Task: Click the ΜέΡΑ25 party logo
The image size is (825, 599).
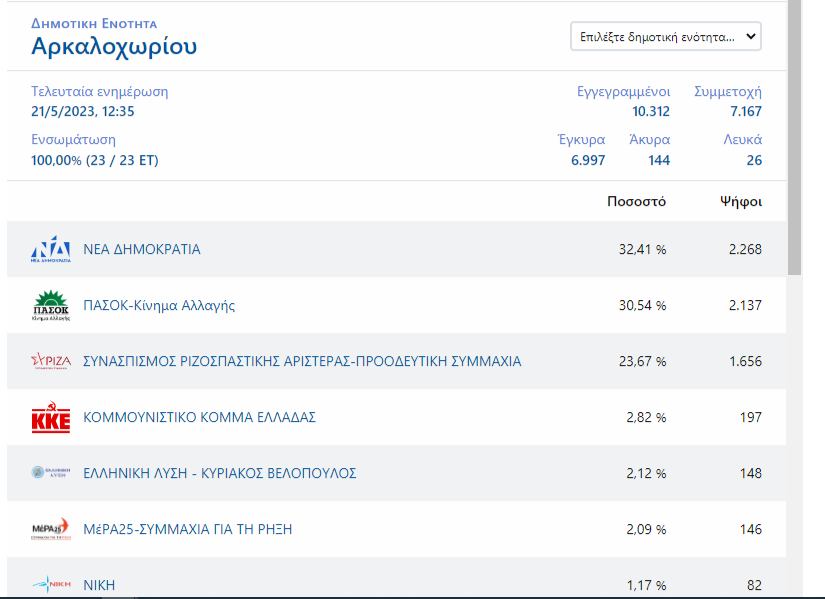Action: [x=51, y=529]
